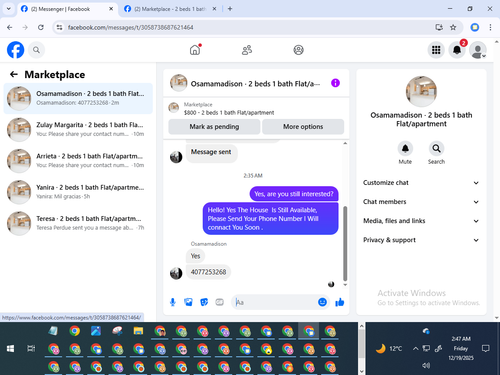This screenshot has width=500, height=375.
Task: Click the taskbar overflow scroll down arrow
Action: (x=362, y=371)
